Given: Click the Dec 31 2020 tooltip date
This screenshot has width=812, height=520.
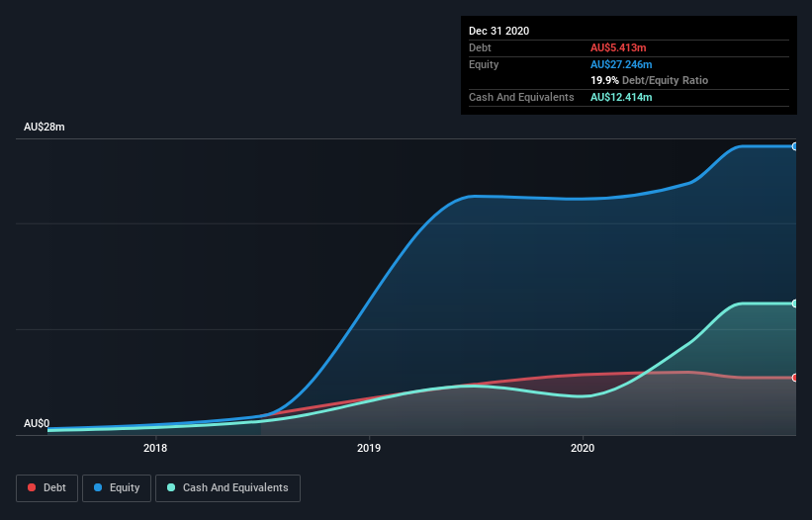Looking at the screenshot, I should (498, 31).
